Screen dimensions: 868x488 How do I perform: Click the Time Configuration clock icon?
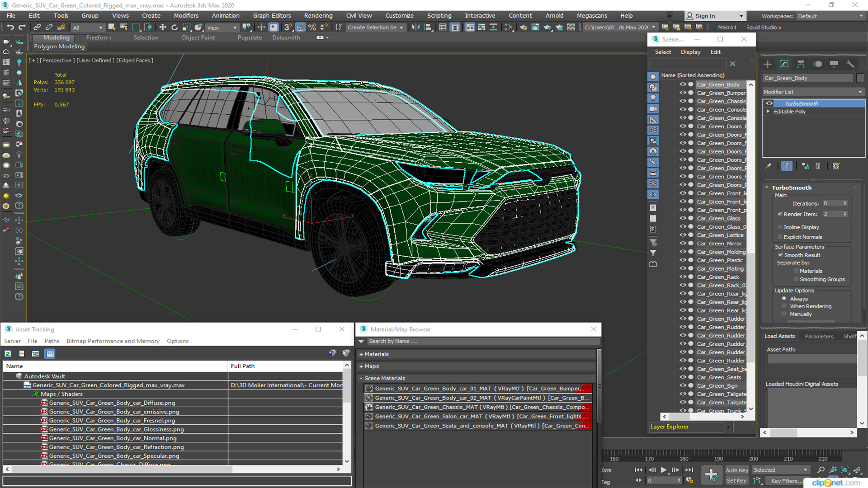pyautogui.click(x=689, y=480)
